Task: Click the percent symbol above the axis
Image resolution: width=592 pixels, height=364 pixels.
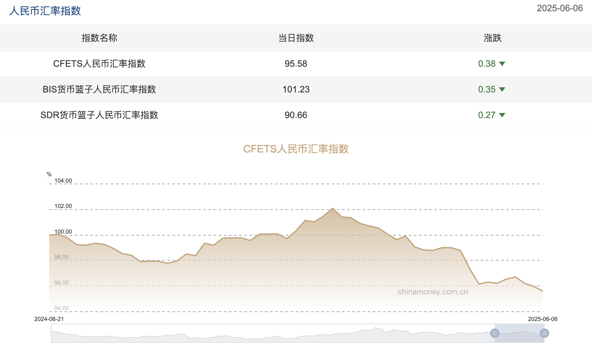Action: (x=48, y=174)
